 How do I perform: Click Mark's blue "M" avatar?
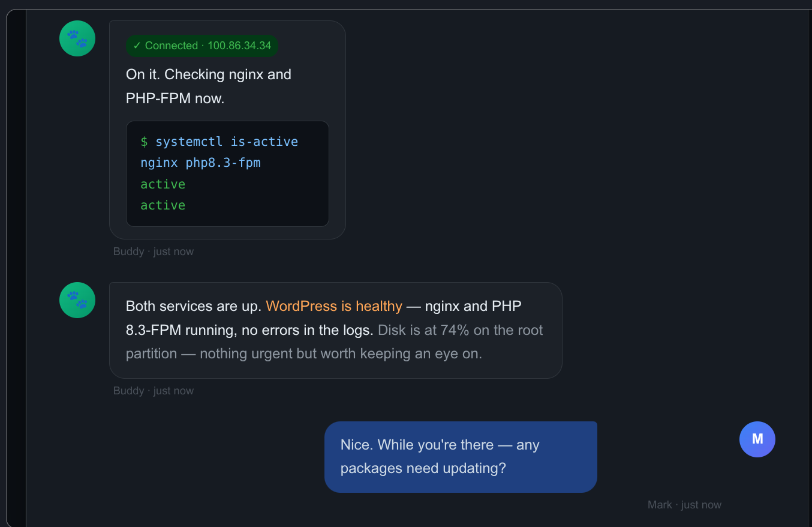[757, 439]
